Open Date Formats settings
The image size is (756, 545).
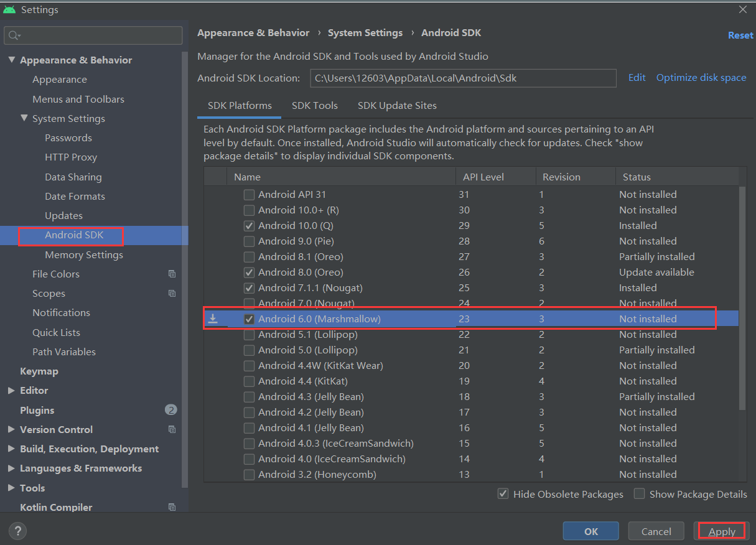click(75, 196)
